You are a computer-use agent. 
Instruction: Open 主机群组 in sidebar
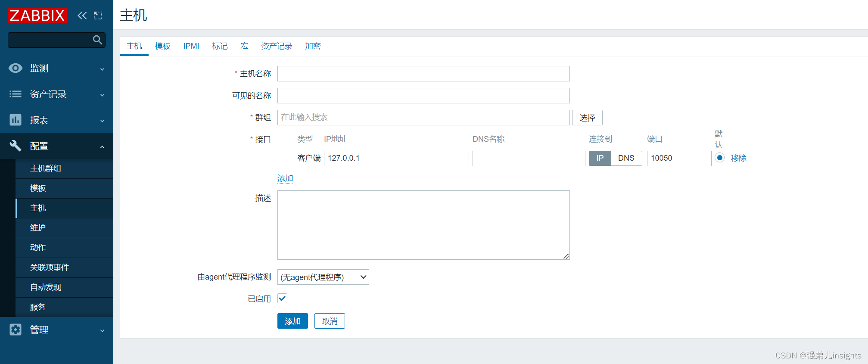65,168
